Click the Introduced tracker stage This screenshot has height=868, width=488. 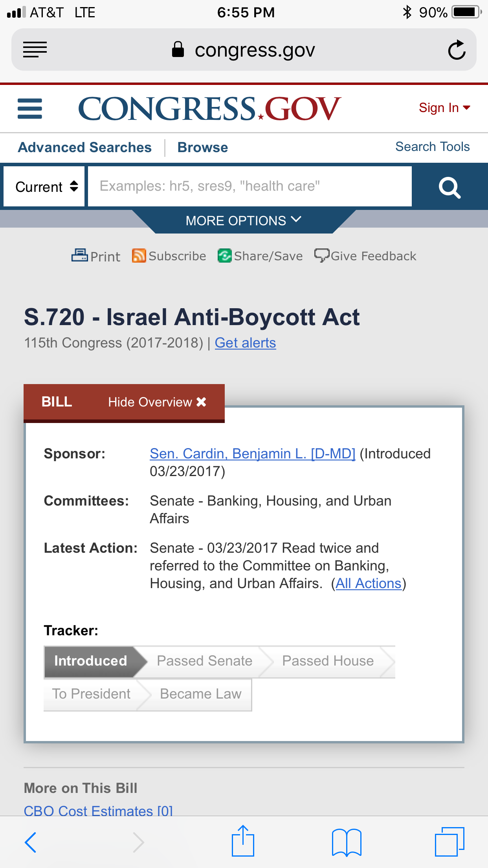(91, 661)
